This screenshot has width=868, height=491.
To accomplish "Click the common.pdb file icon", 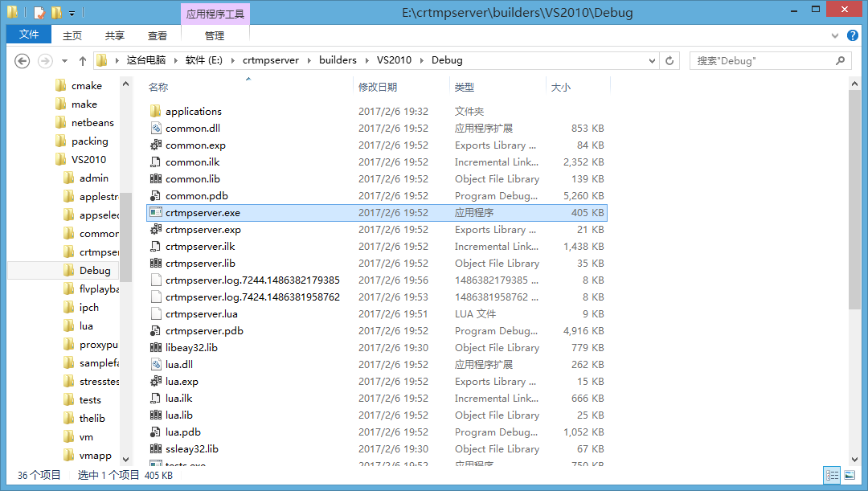I will click(156, 196).
